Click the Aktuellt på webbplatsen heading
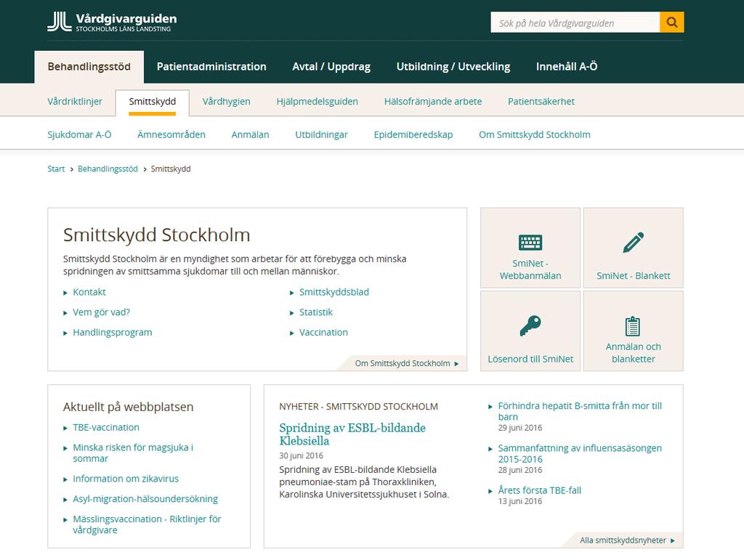Viewport: 744px width, 560px height. point(128,407)
